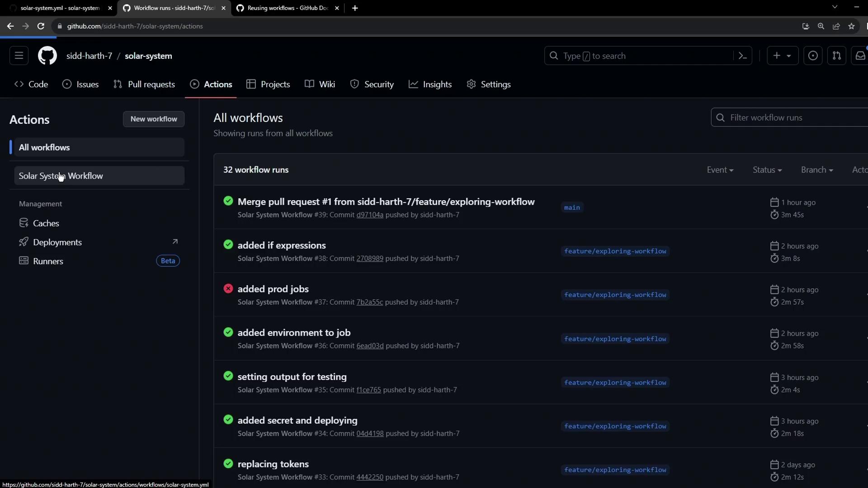Click the GitHub Octocat home logo

(47, 56)
